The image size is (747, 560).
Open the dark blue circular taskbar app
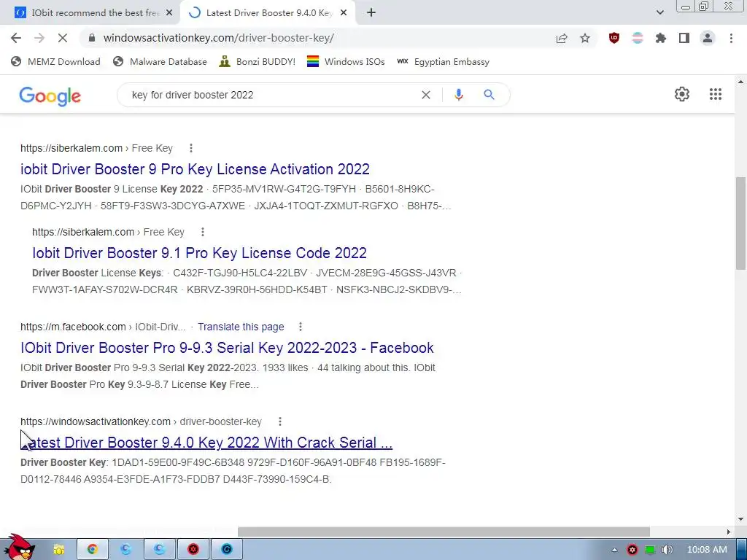227,550
